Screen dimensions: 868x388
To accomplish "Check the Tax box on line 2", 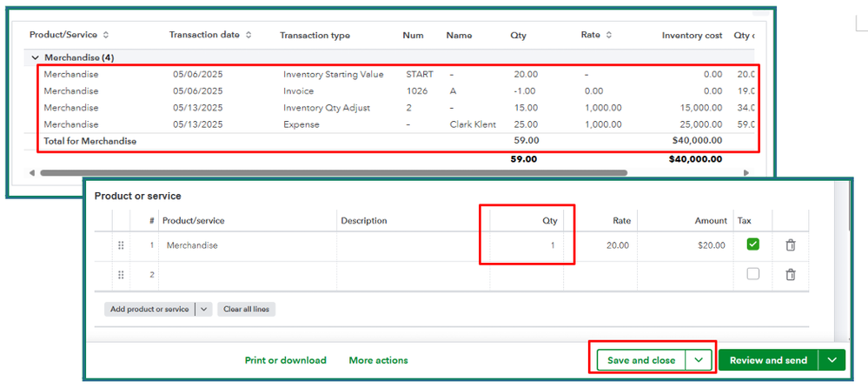I will [x=752, y=273].
